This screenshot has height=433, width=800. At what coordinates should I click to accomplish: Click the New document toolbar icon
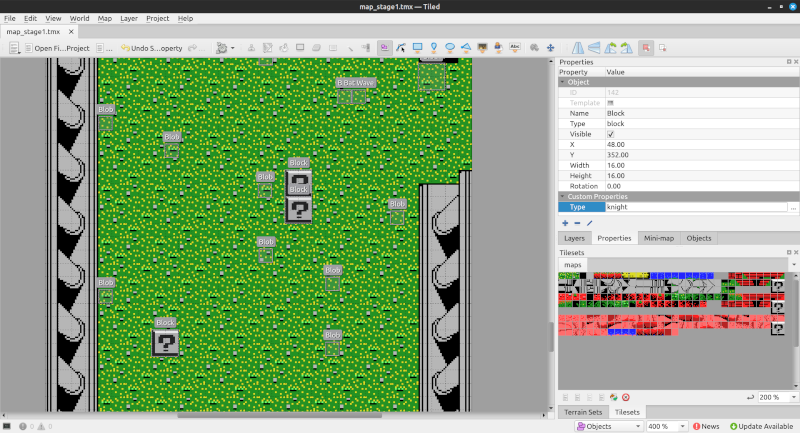(x=14, y=48)
